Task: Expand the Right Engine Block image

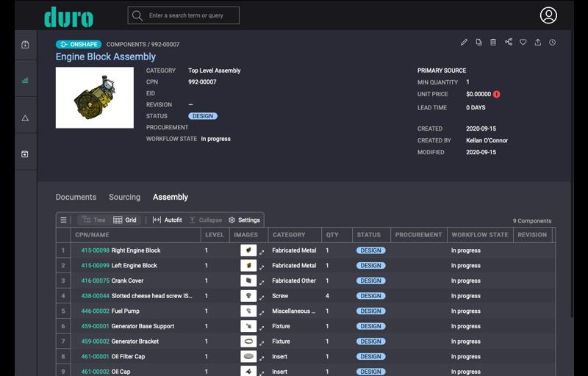Action: [262, 251]
